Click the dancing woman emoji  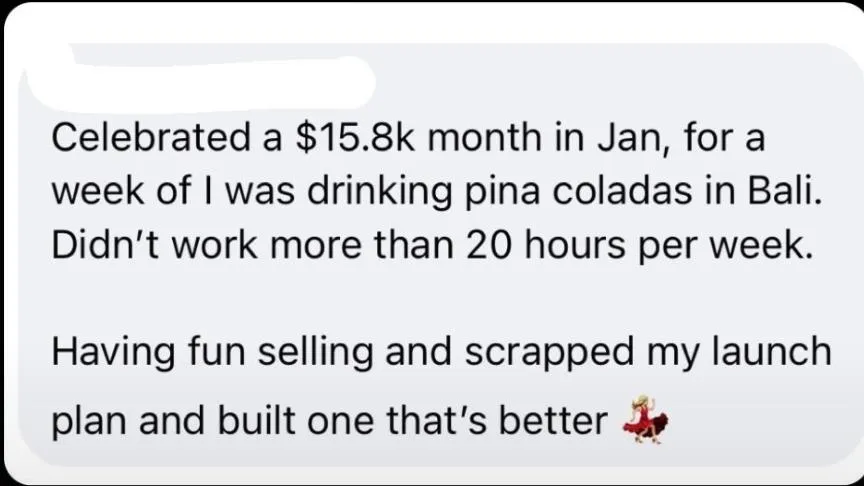[645, 419]
